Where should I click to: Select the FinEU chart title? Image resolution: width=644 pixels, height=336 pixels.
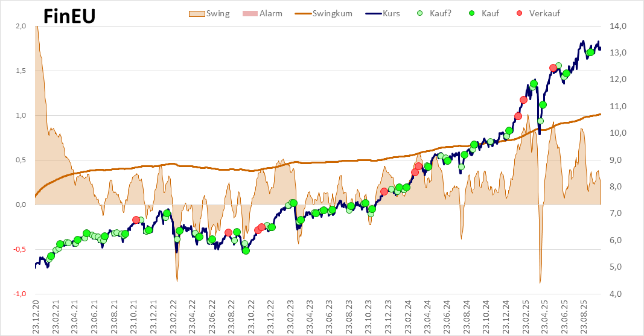69,16
